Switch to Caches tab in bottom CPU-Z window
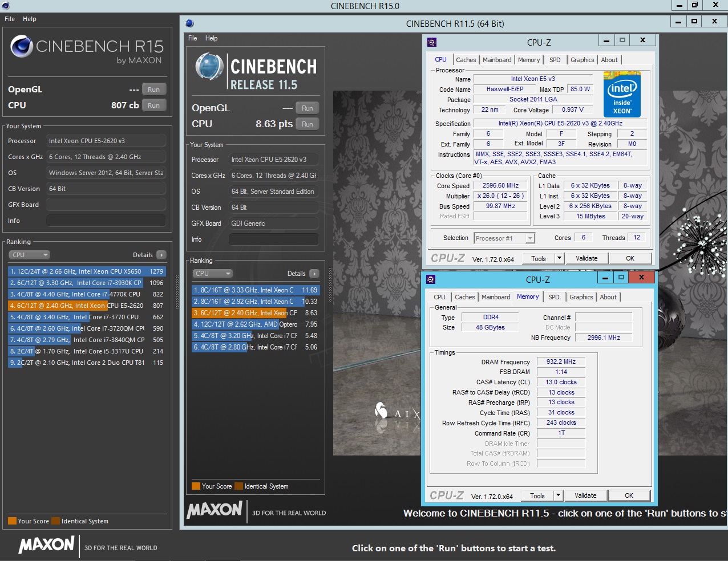Screen dimensions: 728x561 (x=465, y=297)
